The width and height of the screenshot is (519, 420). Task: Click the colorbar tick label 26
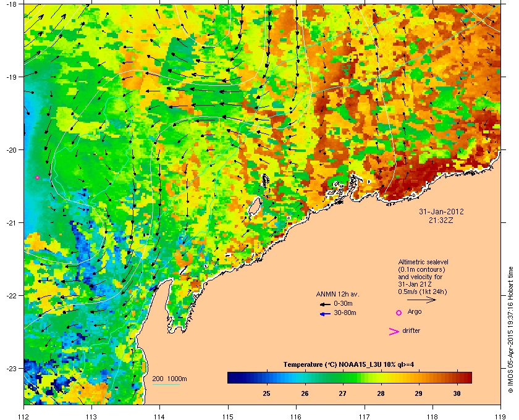(x=305, y=393)
